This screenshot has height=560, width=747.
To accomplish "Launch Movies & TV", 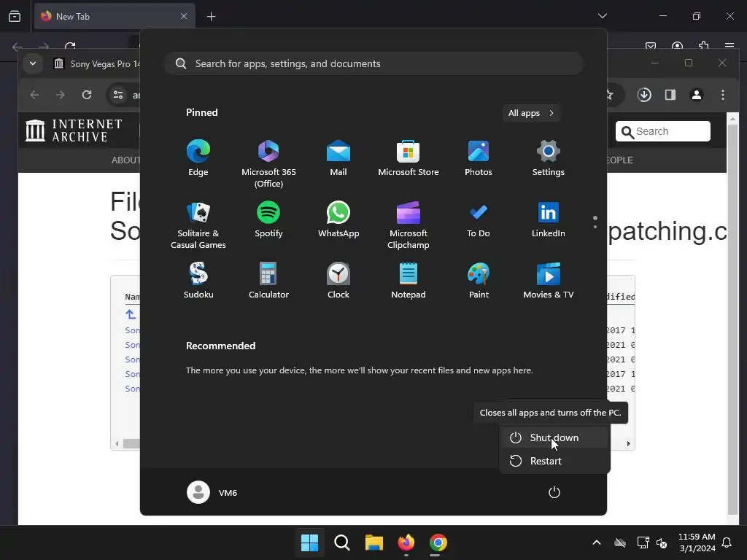I will click(549, 281).
